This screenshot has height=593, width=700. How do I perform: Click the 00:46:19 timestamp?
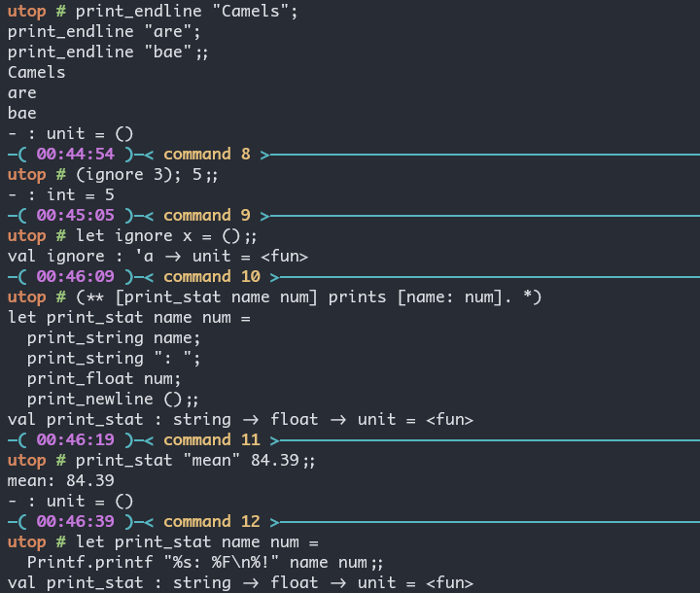pos(76,439)
